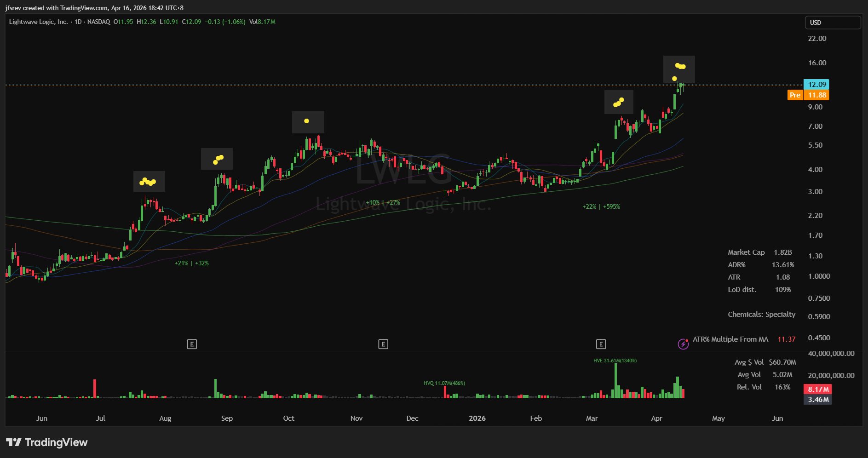Click the Lightwave Logic, Inc. symbol title

[39, 22]
